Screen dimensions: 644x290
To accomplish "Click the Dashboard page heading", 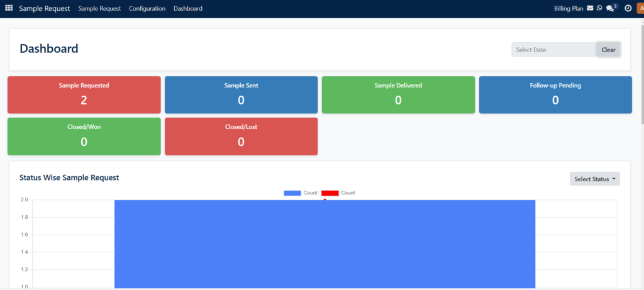I will click(49, 48).
